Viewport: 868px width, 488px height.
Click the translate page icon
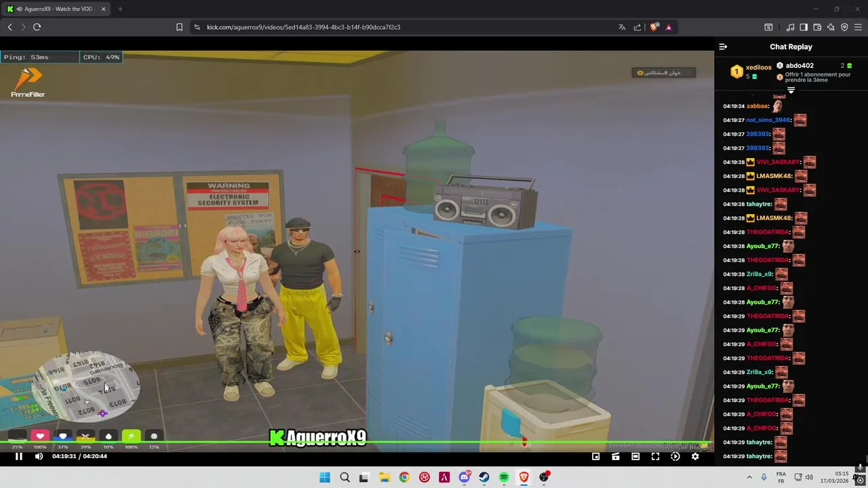tap(622, 27)
